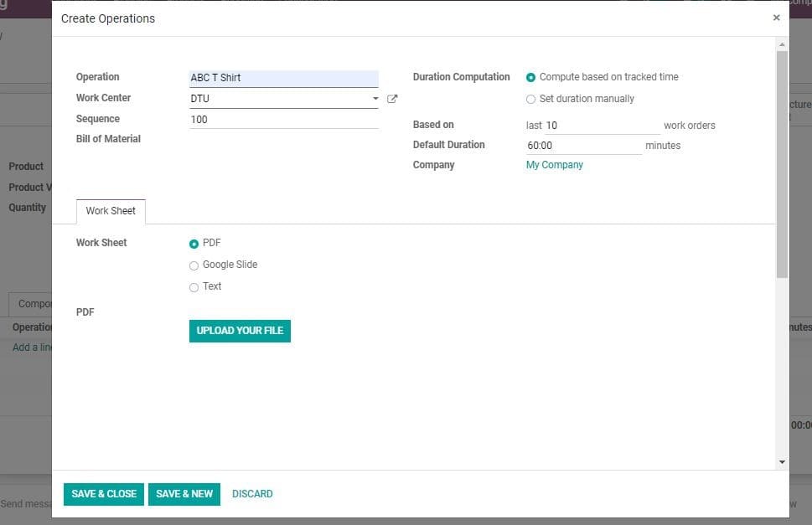Image resolution: width=812 pixels, height=525 pixels.
Task: Change the Sequence value 100
Action: [x=283, y=119]
